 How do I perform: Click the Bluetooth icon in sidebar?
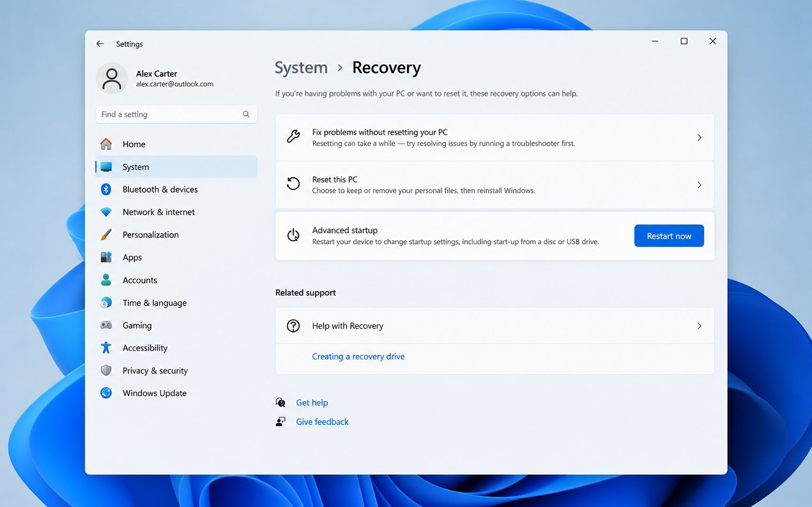click(106, 189)
